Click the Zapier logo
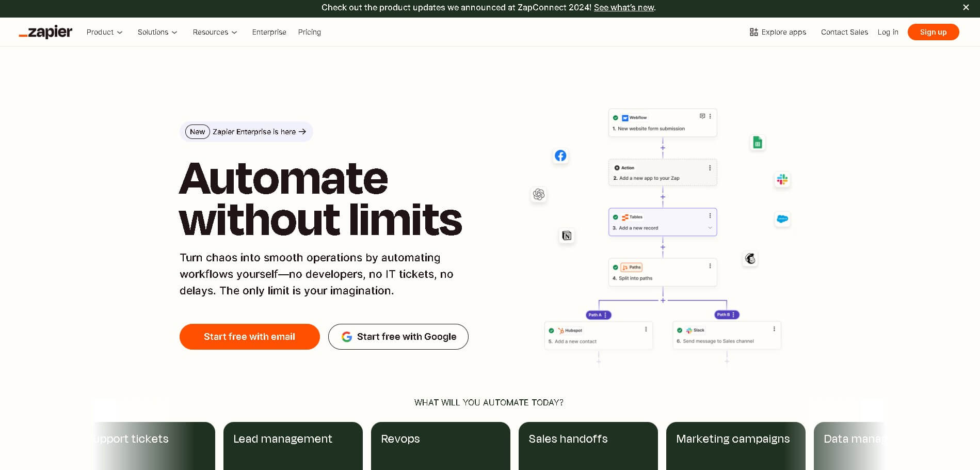980x470 pixels. coord(45,32)
